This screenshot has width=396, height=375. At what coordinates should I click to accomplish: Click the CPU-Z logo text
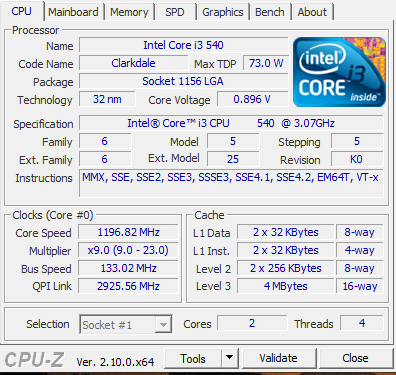click(34, 360)
